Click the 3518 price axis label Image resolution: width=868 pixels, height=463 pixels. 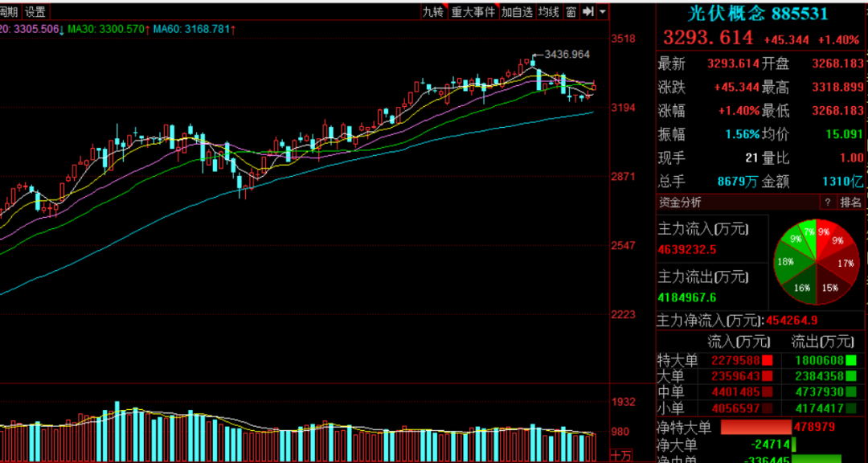pos(624,39)
